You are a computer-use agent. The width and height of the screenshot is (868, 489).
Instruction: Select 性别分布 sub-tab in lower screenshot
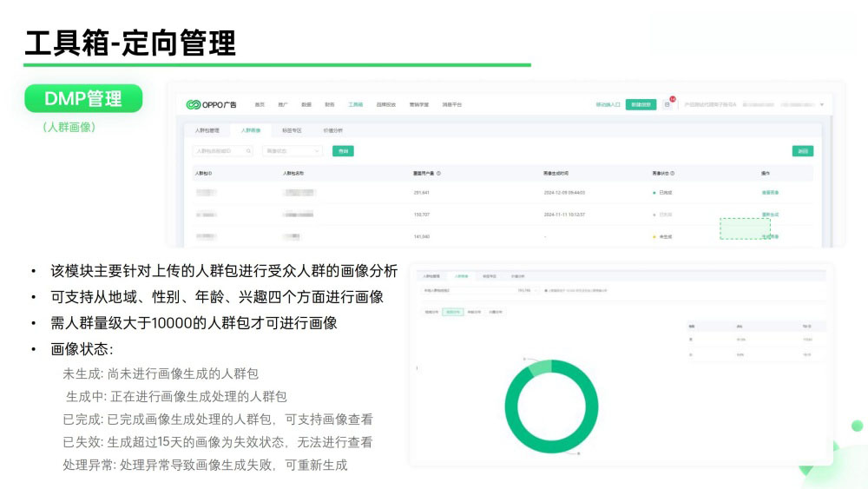click(x=453, y=312)
